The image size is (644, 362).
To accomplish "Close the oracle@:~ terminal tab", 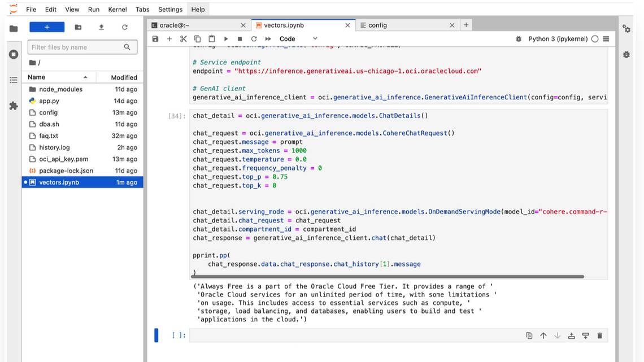I will (x=243, y=25).
